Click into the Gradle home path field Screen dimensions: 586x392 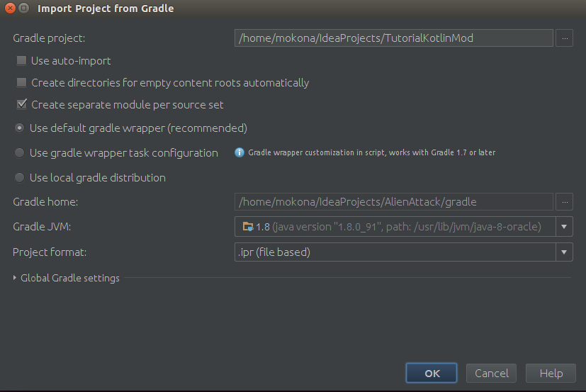(394, 202)
